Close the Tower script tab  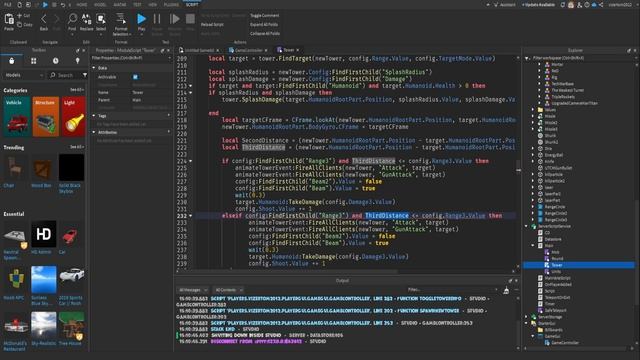[x=298, y=50]
